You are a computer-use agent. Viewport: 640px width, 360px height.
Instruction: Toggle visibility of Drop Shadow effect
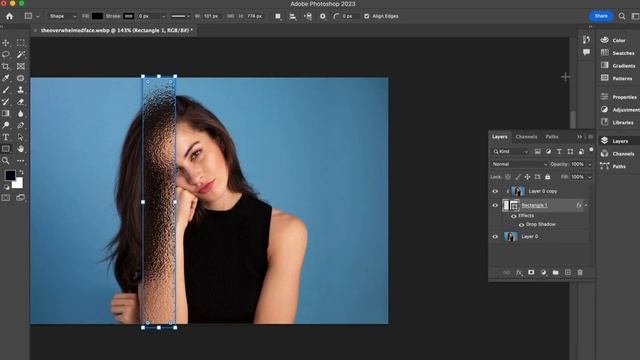[x=521, y=224]
